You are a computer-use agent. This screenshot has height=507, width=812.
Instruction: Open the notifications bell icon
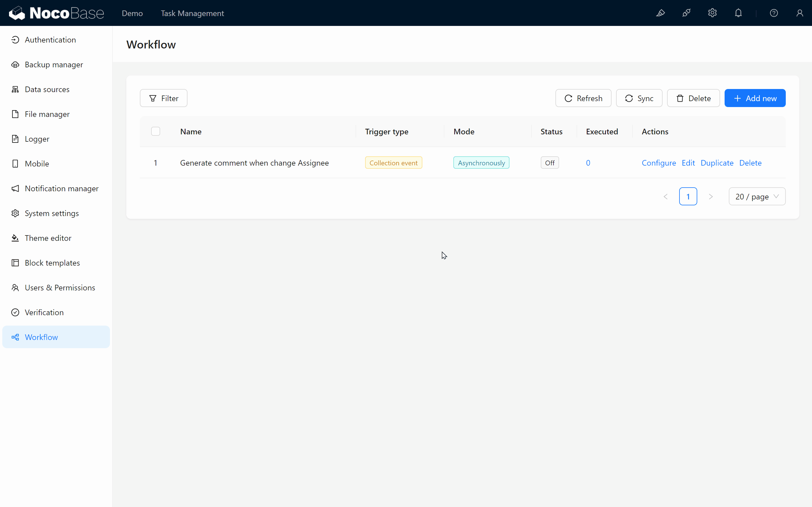[x=738, y=13]
